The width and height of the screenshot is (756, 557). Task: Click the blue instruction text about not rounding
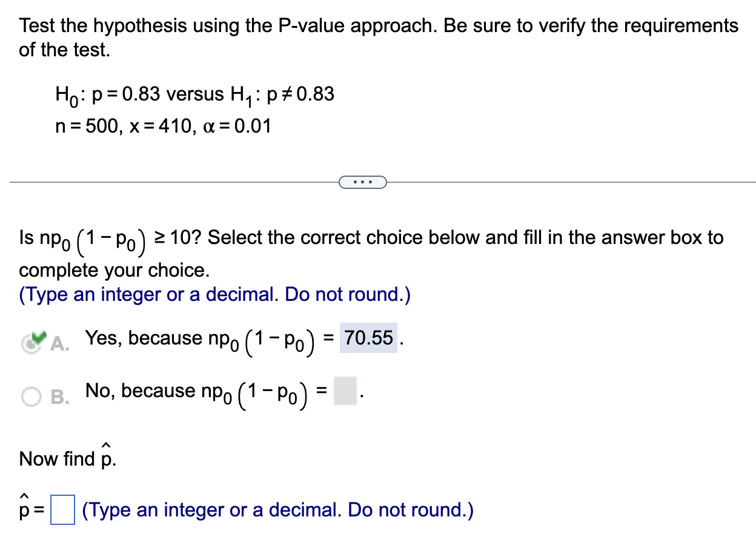pos(215,295)
